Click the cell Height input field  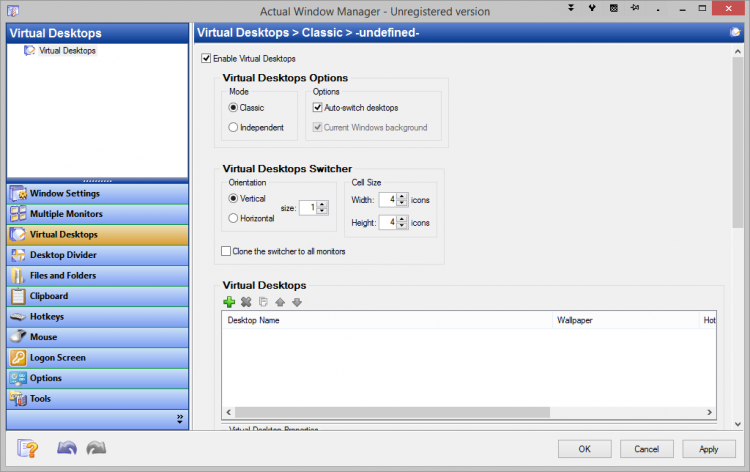click(388, 222)
